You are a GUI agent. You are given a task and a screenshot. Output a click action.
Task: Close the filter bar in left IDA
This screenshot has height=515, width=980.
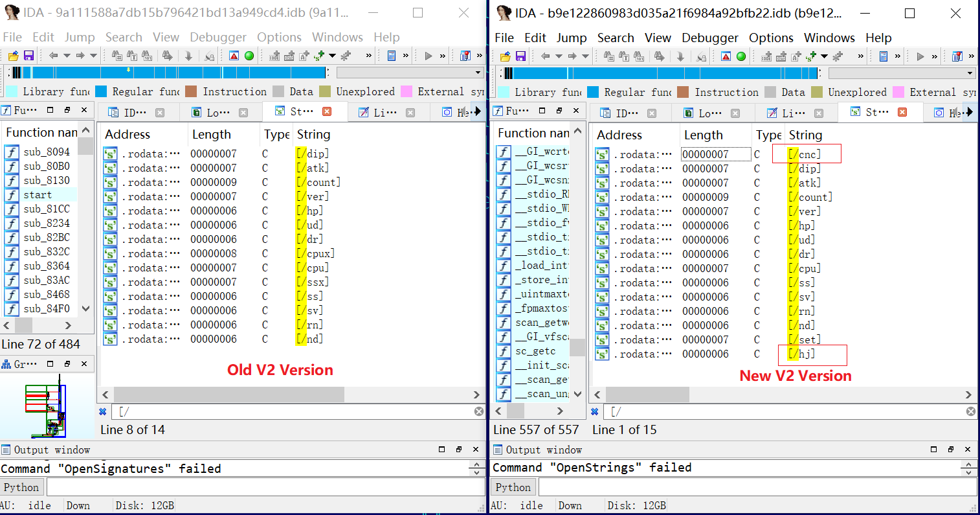tap(102, 411)
